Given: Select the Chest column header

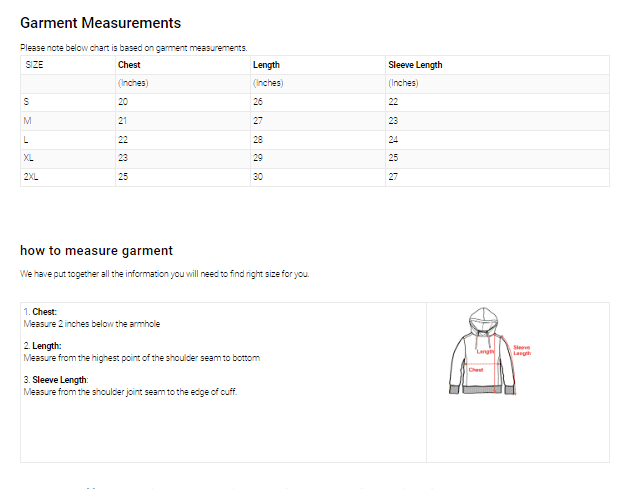Looking at the screenshot, I should (129, 65).
